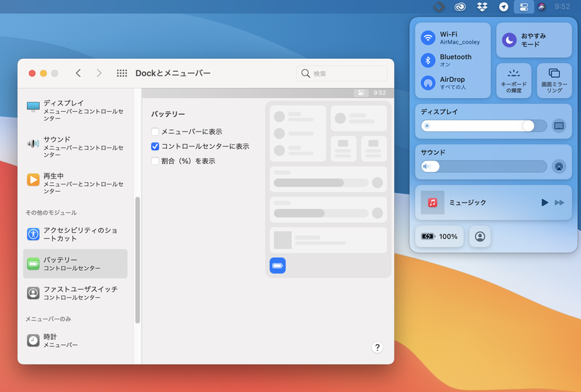Click the ミュージック label in Control Center
This screenshot has height=392, width=581.
[x=467, y=203]
